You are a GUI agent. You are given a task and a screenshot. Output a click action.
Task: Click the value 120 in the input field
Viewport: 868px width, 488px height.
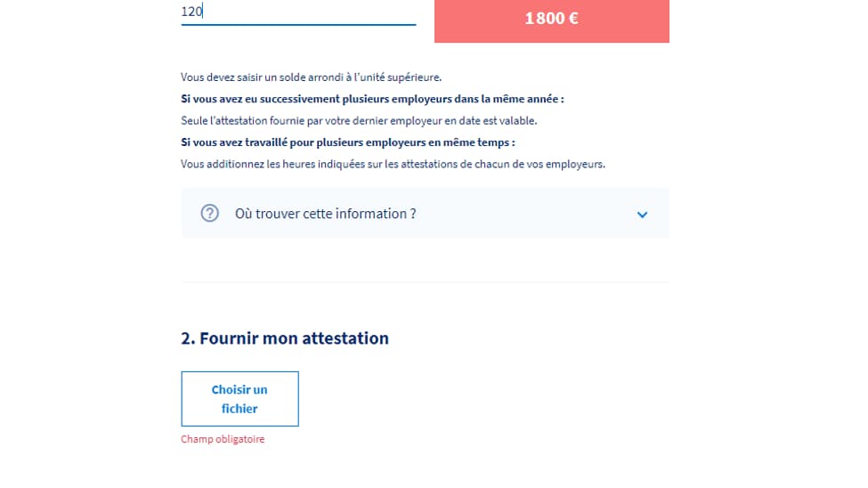coord(191,12)
